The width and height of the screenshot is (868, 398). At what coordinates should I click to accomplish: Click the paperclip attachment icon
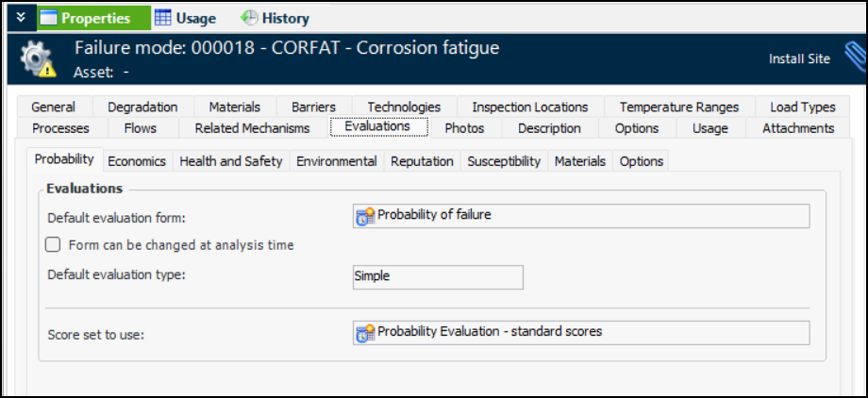855,58
